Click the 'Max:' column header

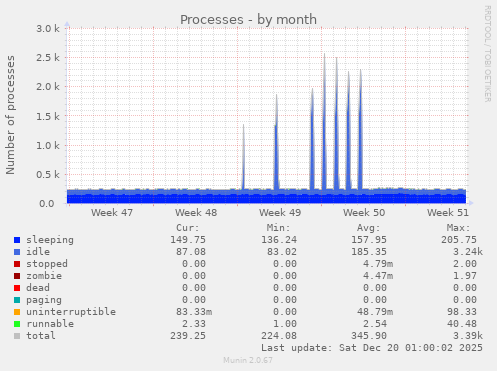point(459,228)
